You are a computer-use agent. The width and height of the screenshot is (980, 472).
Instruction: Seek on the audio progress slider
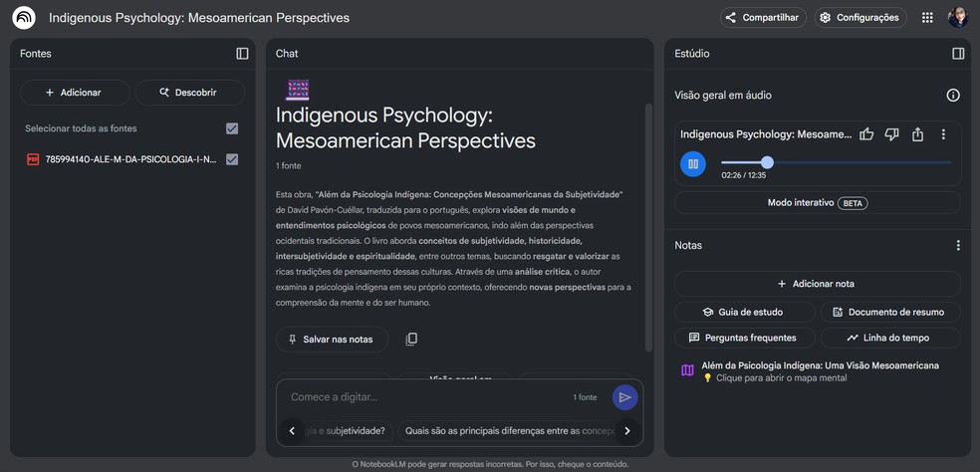836,162
